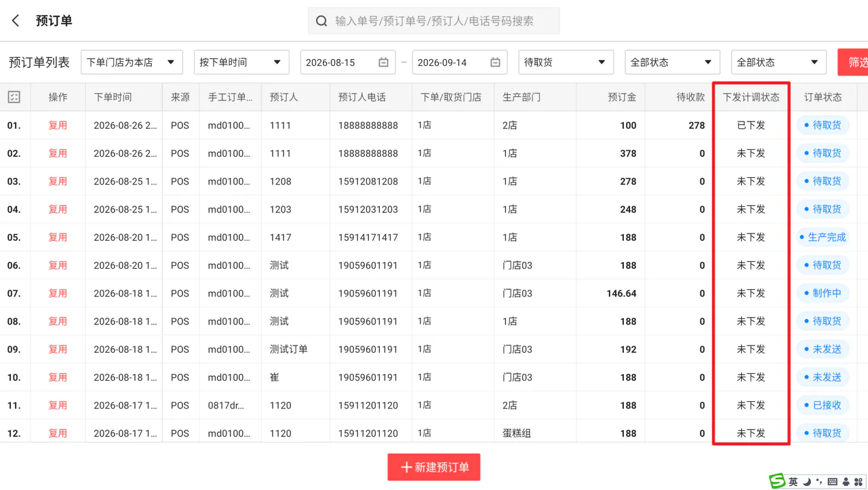The image size is (868, 490).
Task: Click the 制作中 status badge in row 07
Action: 823,293
